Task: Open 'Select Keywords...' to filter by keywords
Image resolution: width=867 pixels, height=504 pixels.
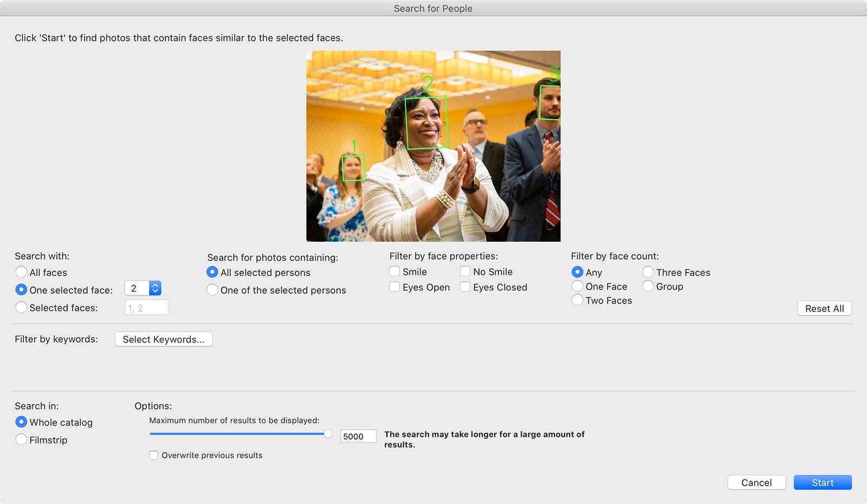Action: pyautogui.click(x=164, y=339)
